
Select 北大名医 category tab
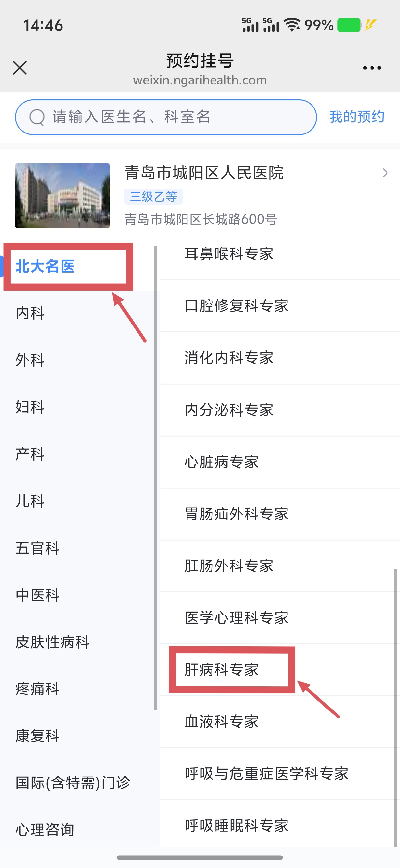tap(45, 266)
